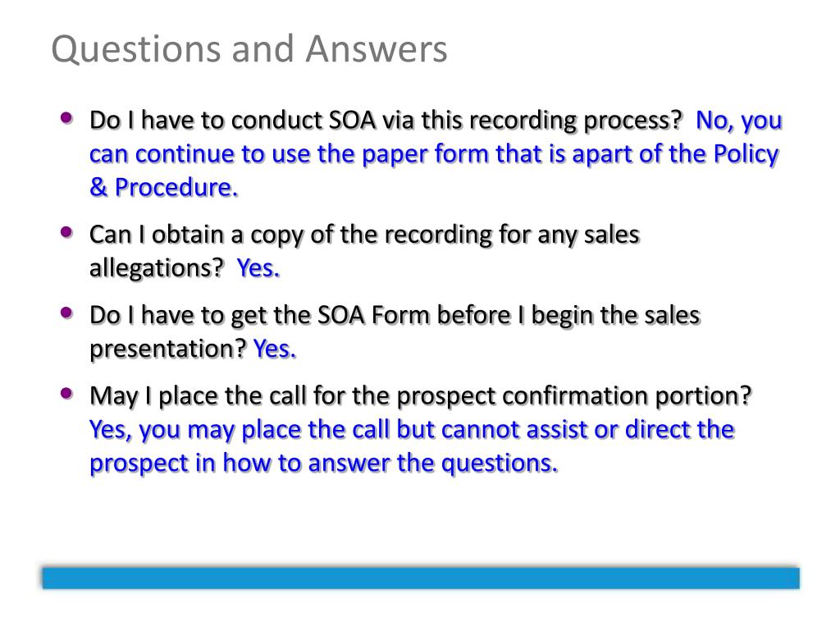The width and height of the screenshot is (840, 630).
Task: Click the word 'allegations?' in second bullet
Action: click(x=157, y=268)
